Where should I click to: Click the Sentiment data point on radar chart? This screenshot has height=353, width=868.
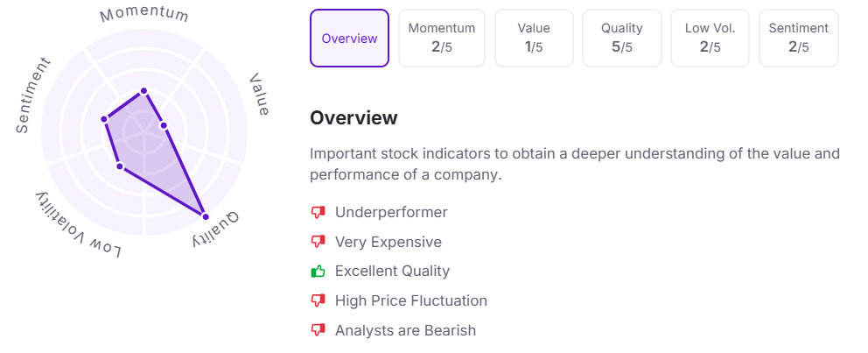pyautogui.click(x=103, y=118)
